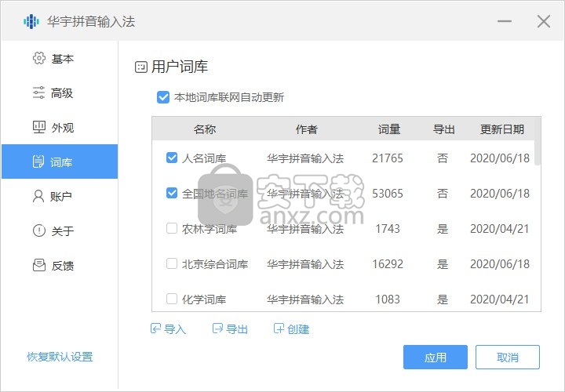Viewport: 565px width, 392px height.
Task: Check the 北京综合词库 checkbox
Action: point(172,264)
